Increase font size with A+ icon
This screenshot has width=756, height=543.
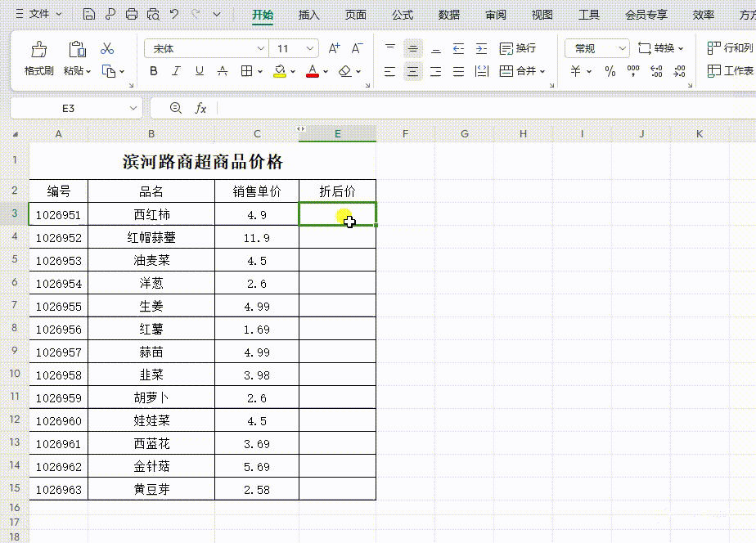click(334, 48)
